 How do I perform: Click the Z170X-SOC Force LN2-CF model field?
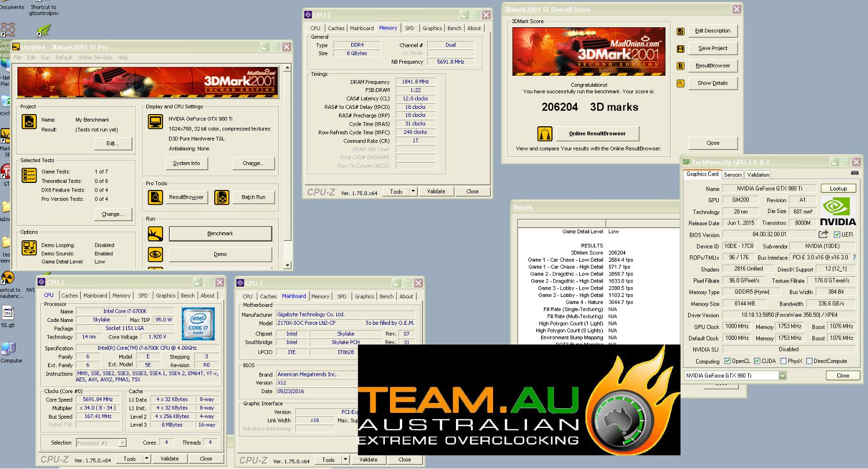(x=319, y=323)
